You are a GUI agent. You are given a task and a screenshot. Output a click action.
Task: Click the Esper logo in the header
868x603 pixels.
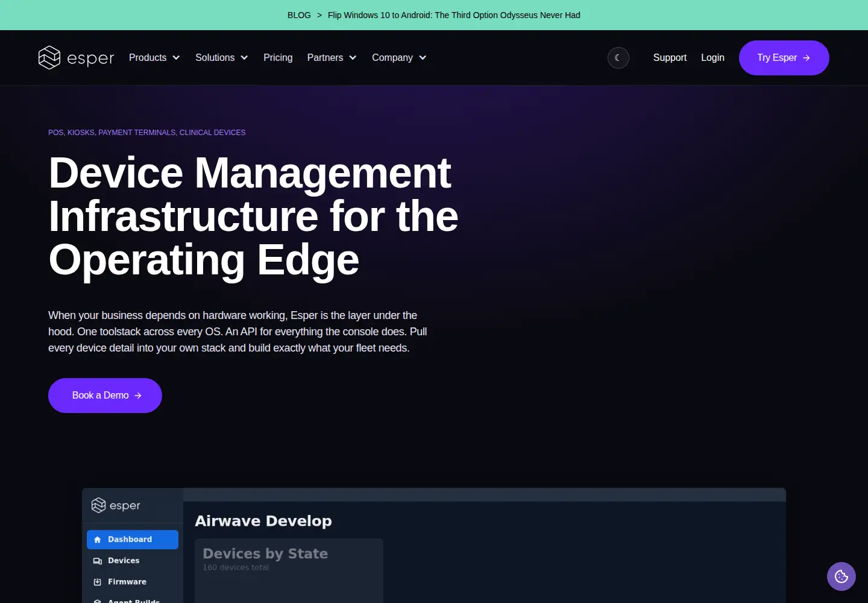(x=76, y=58)
